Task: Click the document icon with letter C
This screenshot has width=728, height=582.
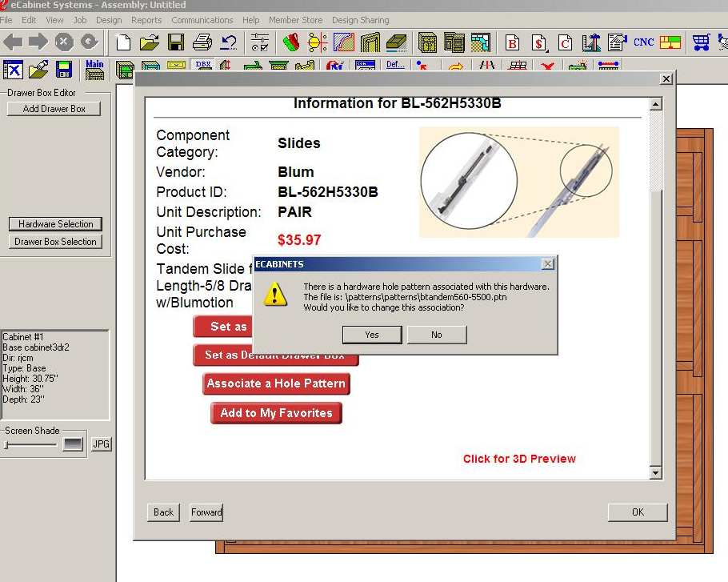Action: point(565,42)
